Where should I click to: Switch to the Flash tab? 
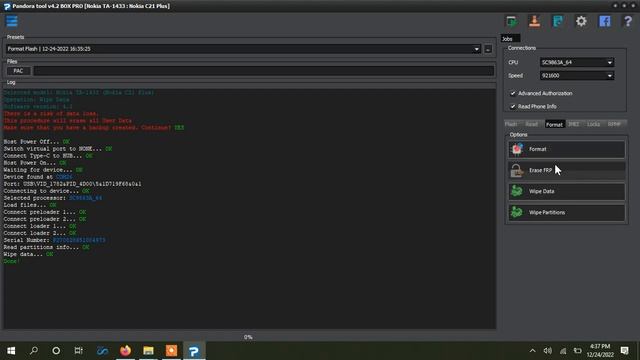coord(511,124)
